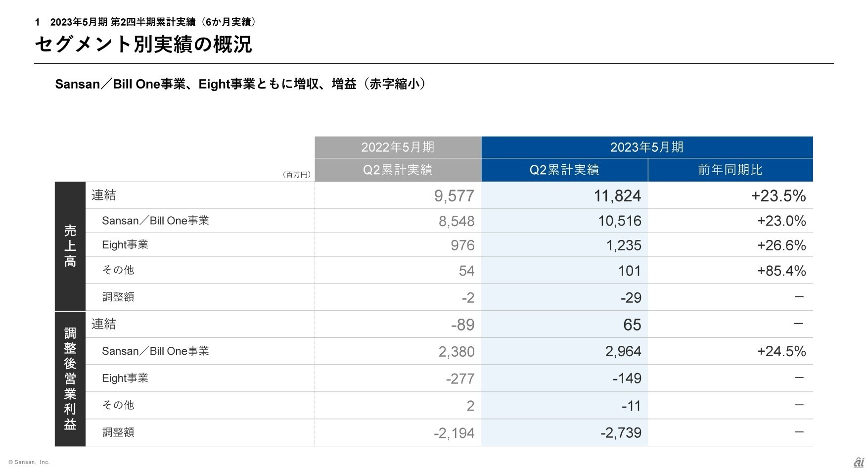The height and width of the screenshot is (472, 868).
Task: Click consolidated sales value 11,824
Action: tap(617, 196)
